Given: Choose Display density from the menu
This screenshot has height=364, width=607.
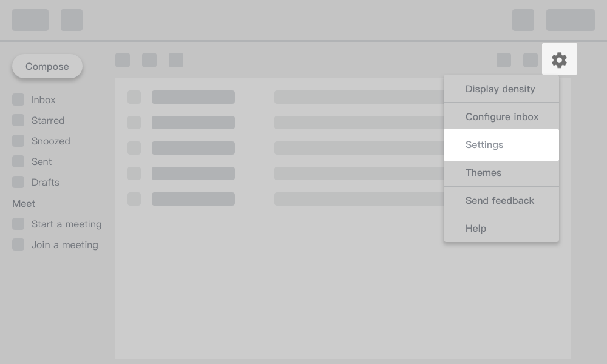Looking at the screenshot, I should [x=500, y=89].
